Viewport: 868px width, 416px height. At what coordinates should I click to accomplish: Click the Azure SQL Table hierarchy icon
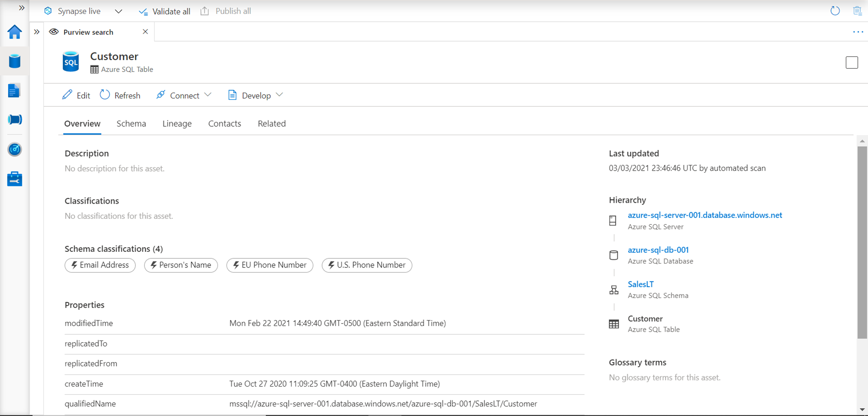coord(614,324)
